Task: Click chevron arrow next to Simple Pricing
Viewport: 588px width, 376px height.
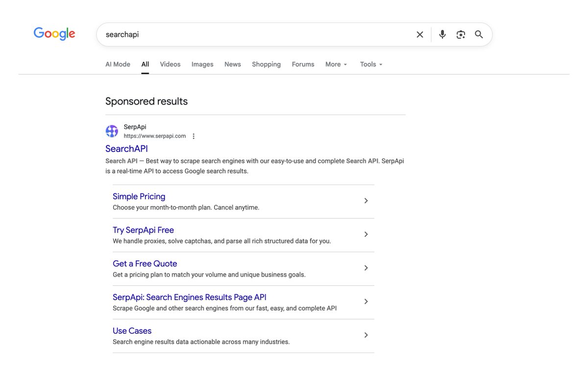Action: [x=366, y=201]
